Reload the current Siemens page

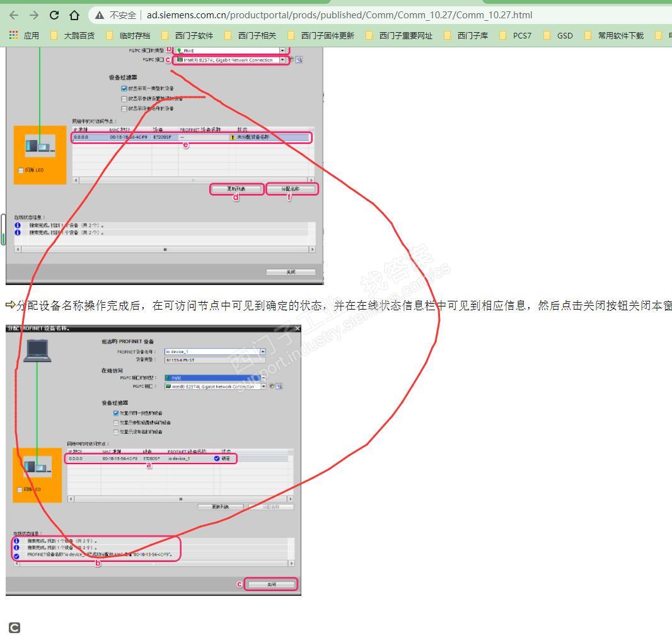54,15
